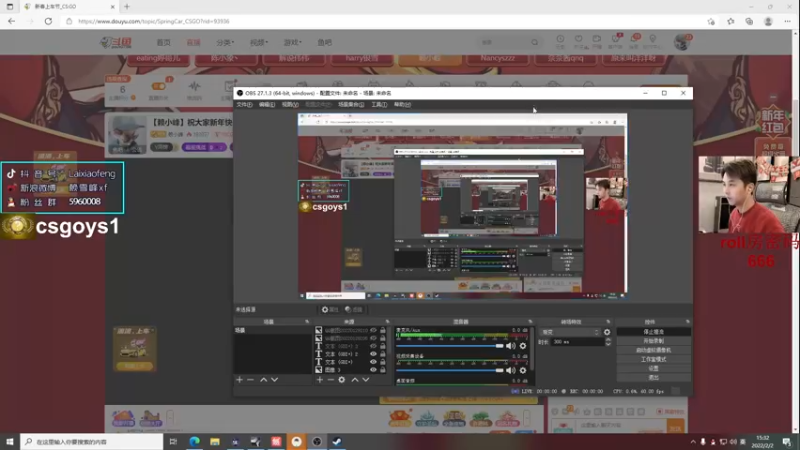Viewport: 800px width, 450px height.
Task: Hide the 文本 (GDI+) 2 source
Action: [373, 354]
